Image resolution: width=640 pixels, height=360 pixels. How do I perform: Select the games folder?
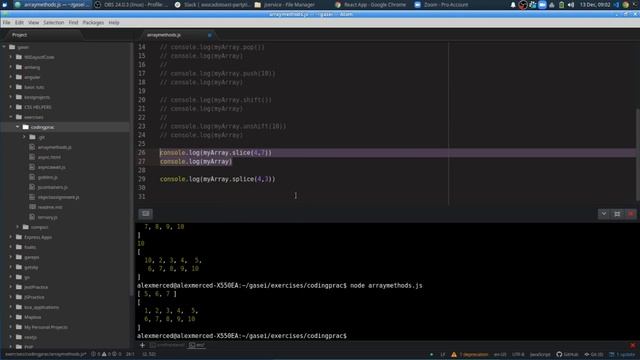pyautogui.click(x=31, y=257)
